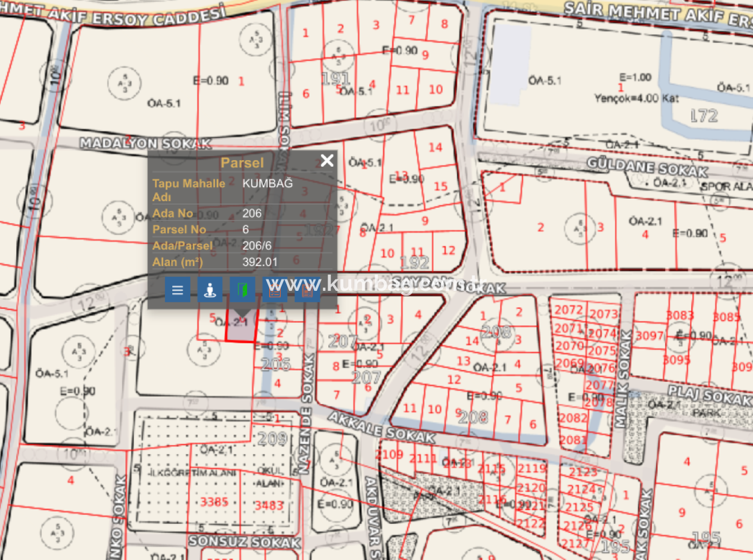Open the rightmost orange document icon
Image resolution: width=753 pixels, height=560 pixels.
click(x=307, y=290)
